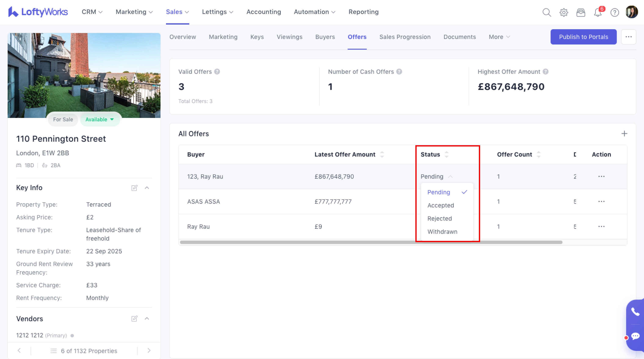
Task: Open notifications bell with badge
Action: click(x=598, y=12)
